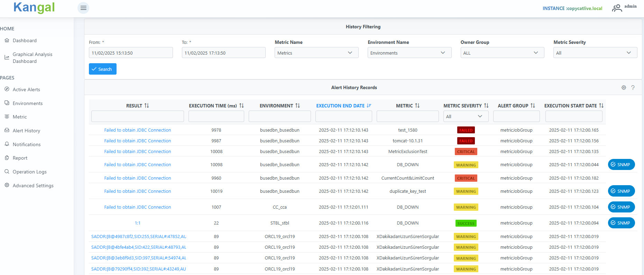Viewport: 644px width, 275px height.
Task: Click the INSTANCE :copycatlive.local label
Action: point(572,8)
